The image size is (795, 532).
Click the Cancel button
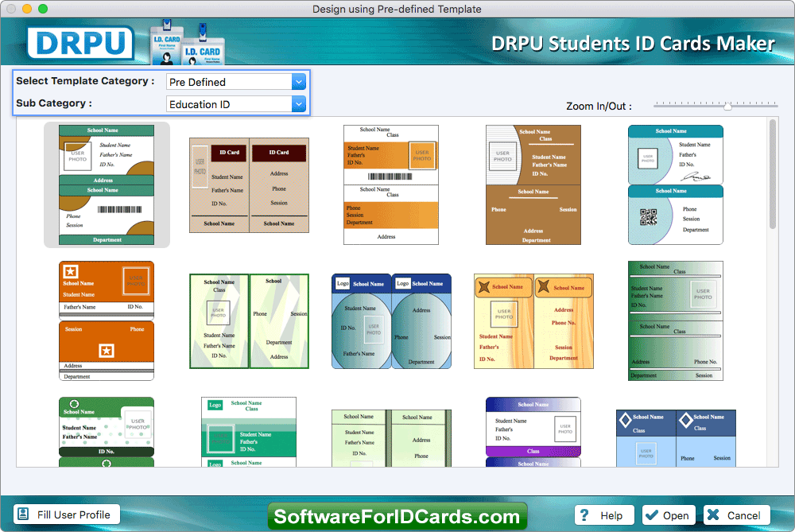(x=736, y=515)
